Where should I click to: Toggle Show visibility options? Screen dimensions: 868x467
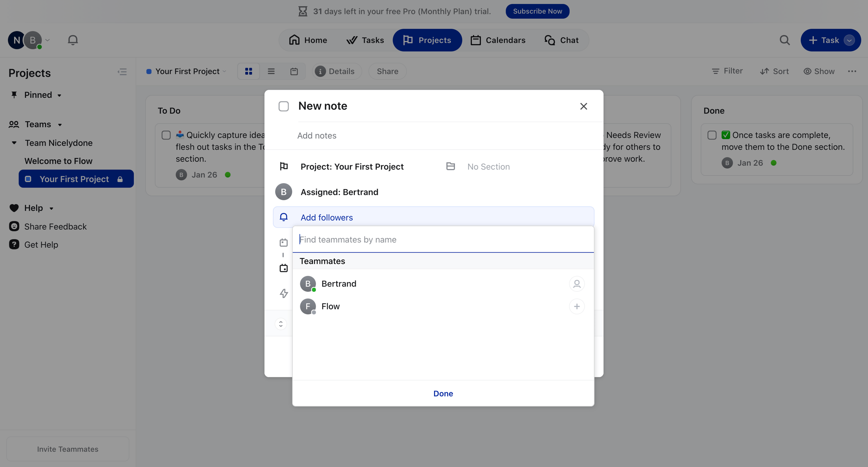[819, 71]
